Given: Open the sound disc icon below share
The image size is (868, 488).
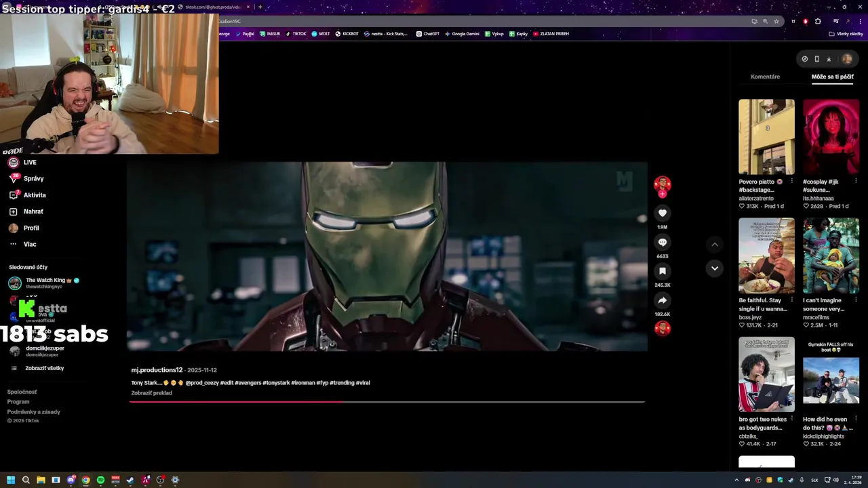Looking at the screenshot, I should [663, 329].
